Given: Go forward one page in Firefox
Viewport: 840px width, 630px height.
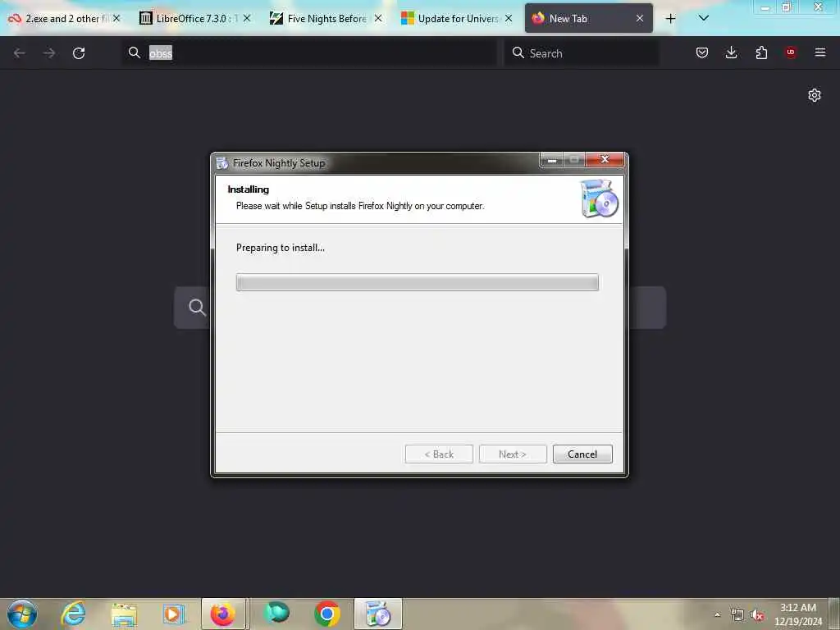Looking at the screenshot, I should [49, 53].
